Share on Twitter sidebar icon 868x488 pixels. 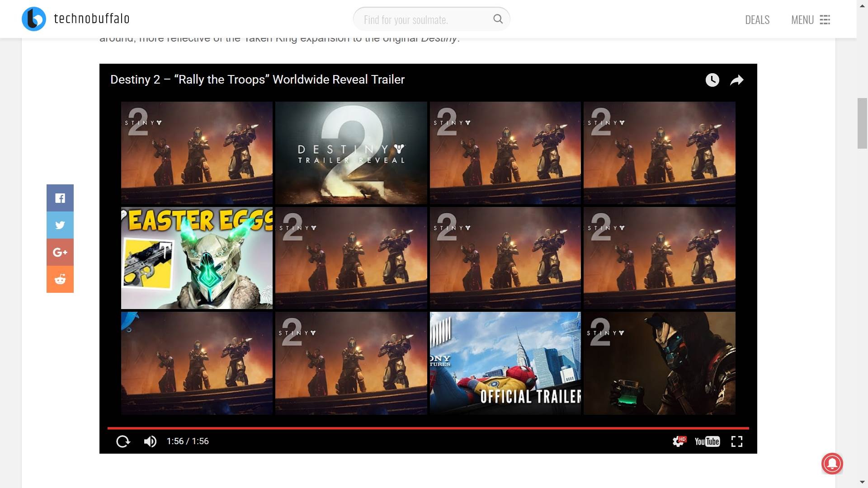coord(60,225)
